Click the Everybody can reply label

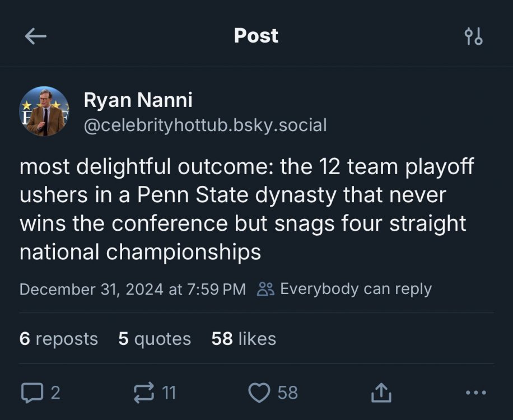tap(355, 289)
